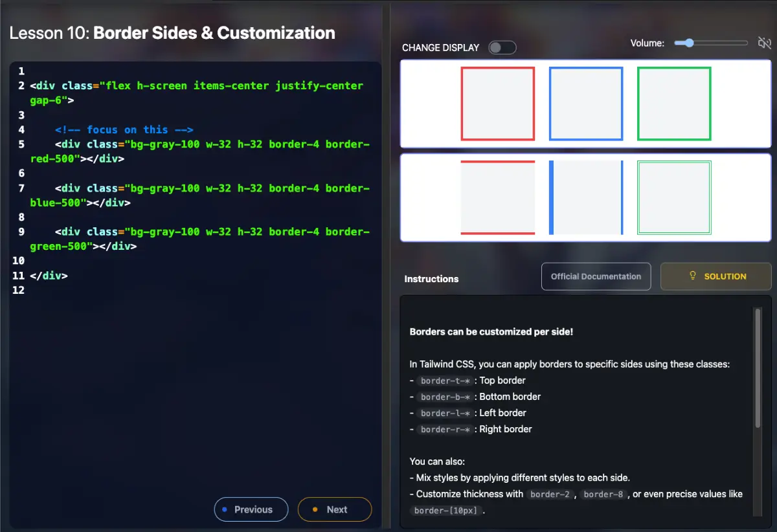Screen dimensions: 777x532
Task: Click the Lesson 10 title heading
Action: click(x=172, y=33)
